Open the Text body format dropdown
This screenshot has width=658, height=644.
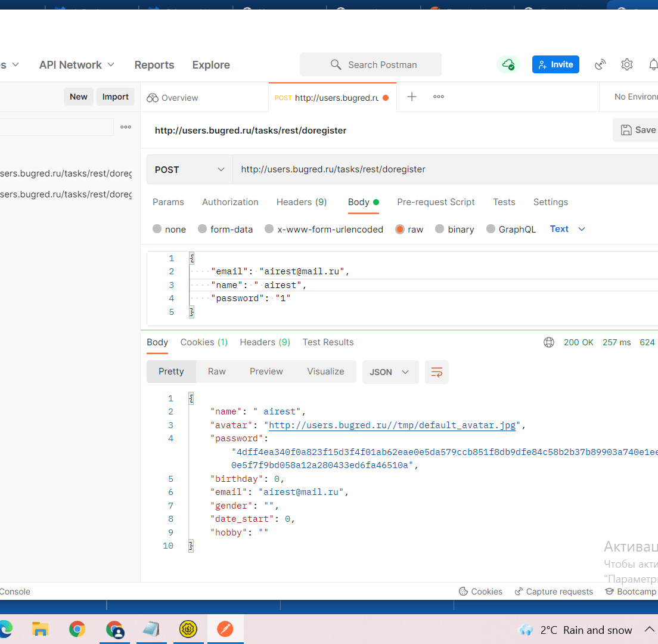pos(567,229)
